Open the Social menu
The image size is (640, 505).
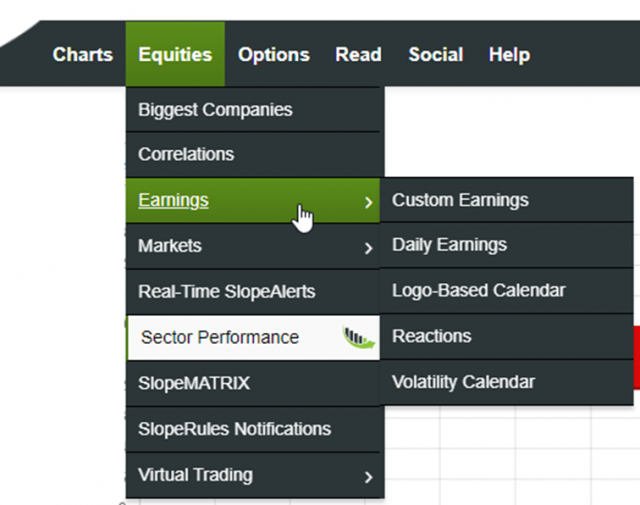[x=435, y=55]
